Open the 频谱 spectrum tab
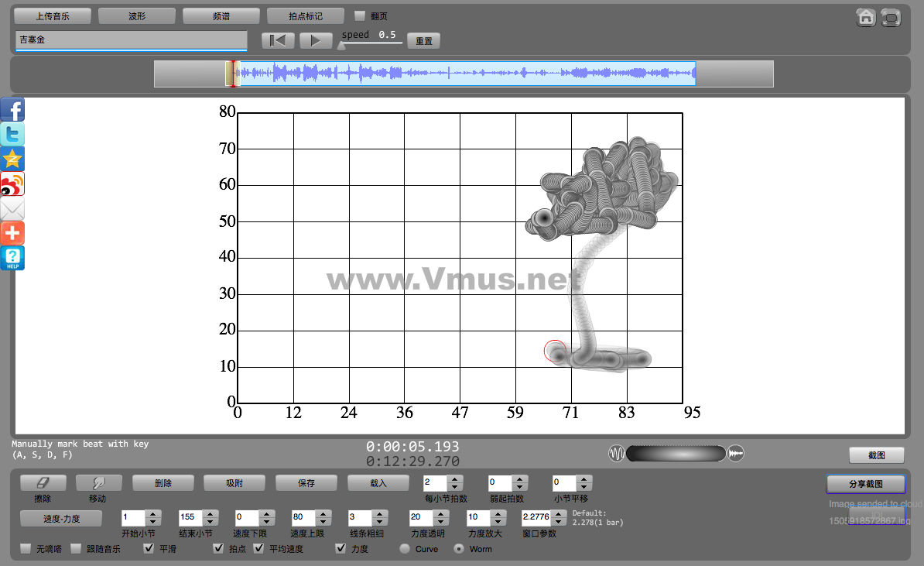The height and width of the screenshot is (566, 924). (221, 15)
